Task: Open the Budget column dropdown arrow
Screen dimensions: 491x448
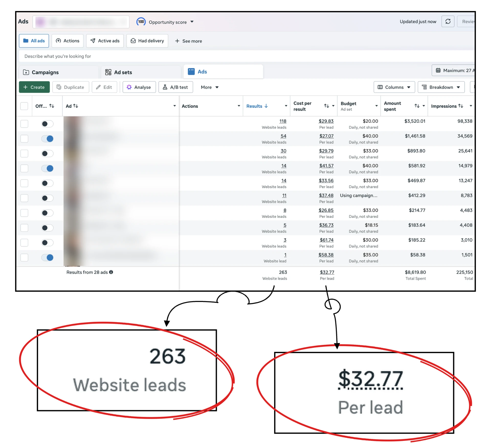Action: 376,106
